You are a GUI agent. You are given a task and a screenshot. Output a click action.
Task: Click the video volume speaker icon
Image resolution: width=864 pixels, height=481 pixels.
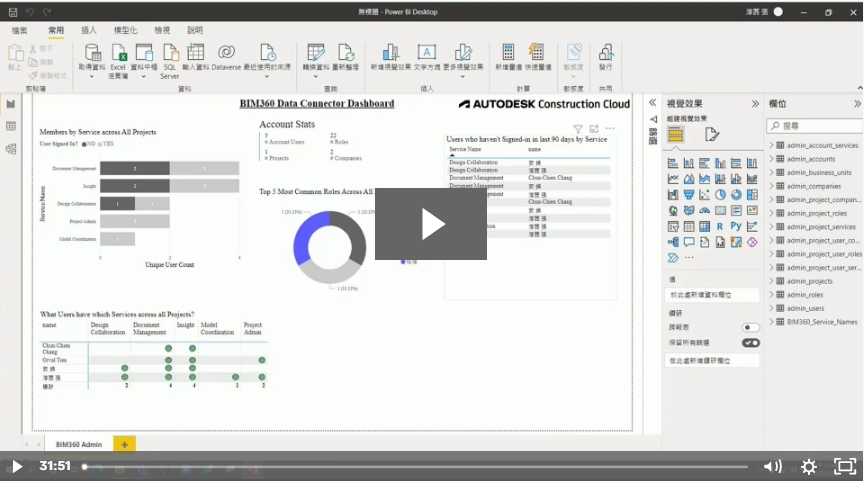pos(773,467)
